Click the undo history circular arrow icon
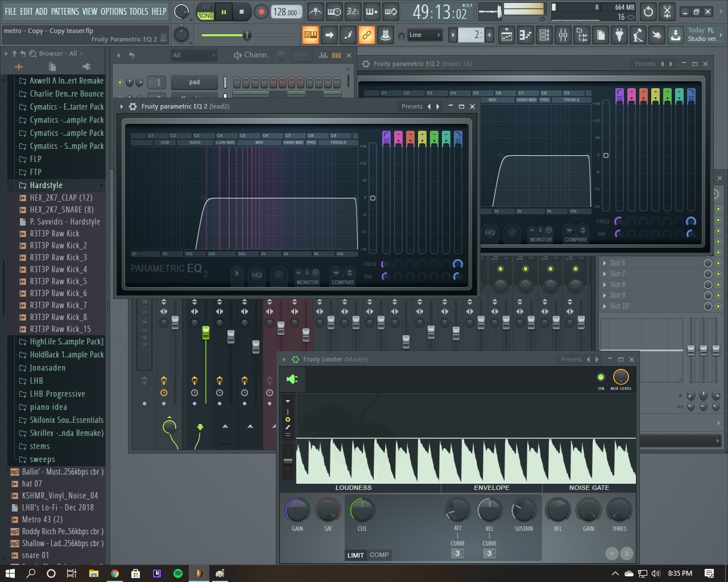This screenshot has width=728, height=582. click(x=648, y=11)
